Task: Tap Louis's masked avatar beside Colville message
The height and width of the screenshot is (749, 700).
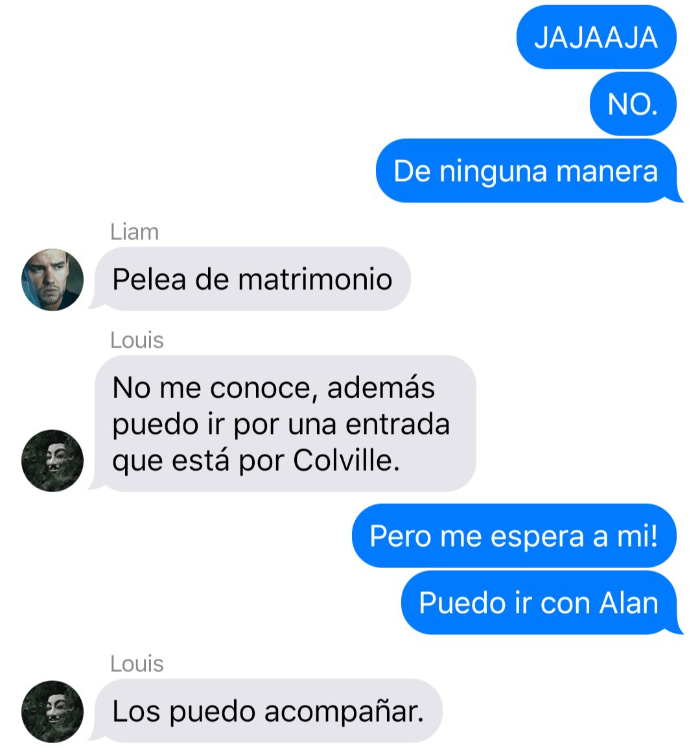Action: [52, 460]
